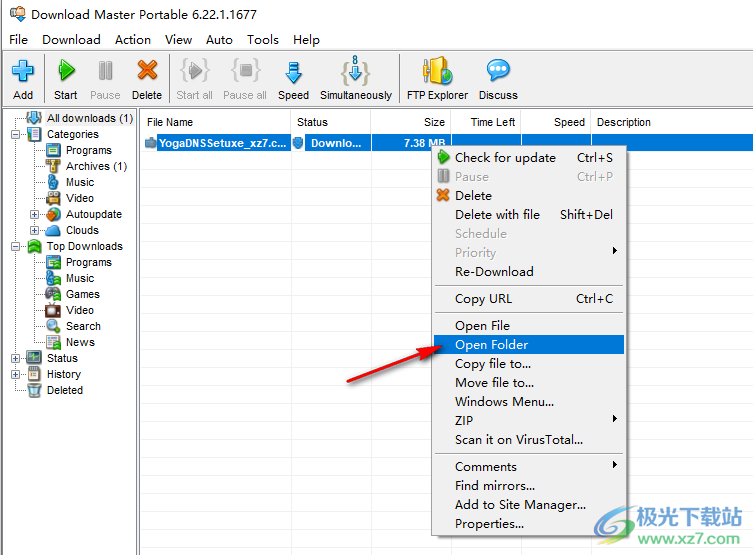Choose Copy file to... in context menu

coord(529,364)
